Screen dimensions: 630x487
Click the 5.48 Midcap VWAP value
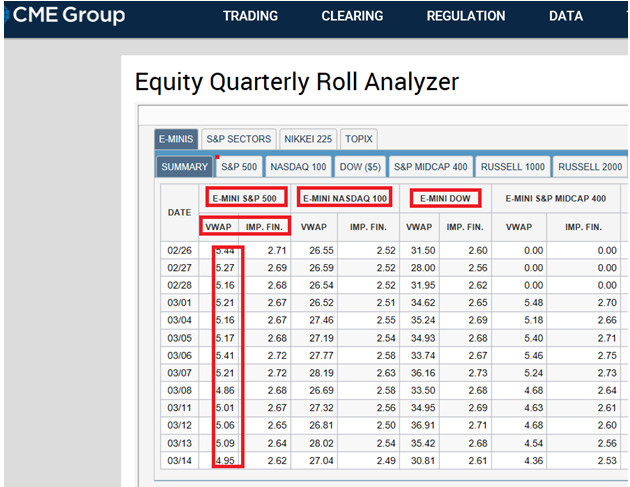534,303
